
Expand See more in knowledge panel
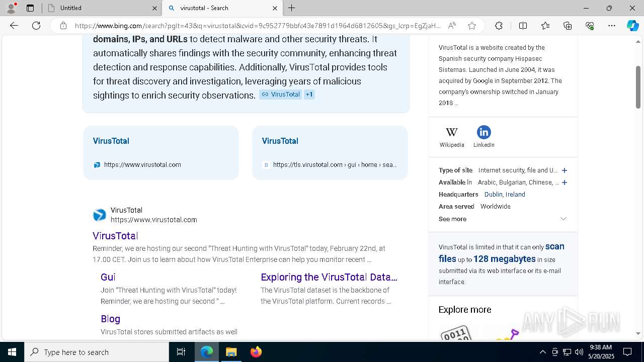point(503,219)
